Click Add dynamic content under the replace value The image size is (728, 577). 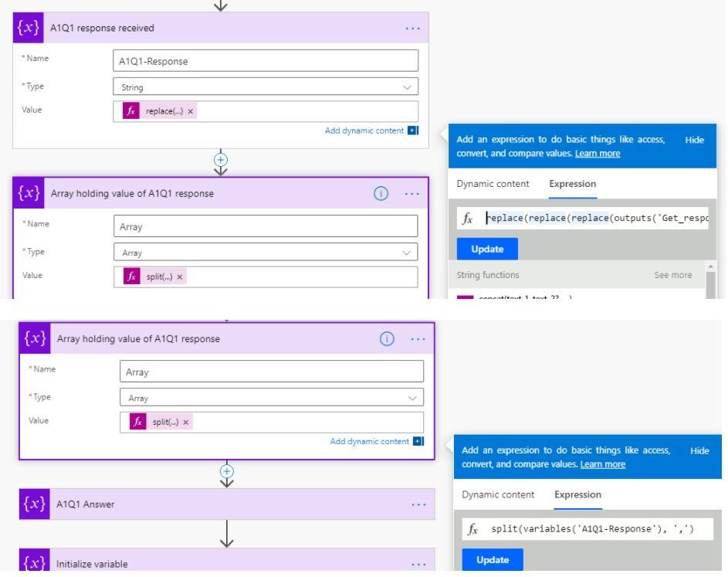(x=364, y=131)
